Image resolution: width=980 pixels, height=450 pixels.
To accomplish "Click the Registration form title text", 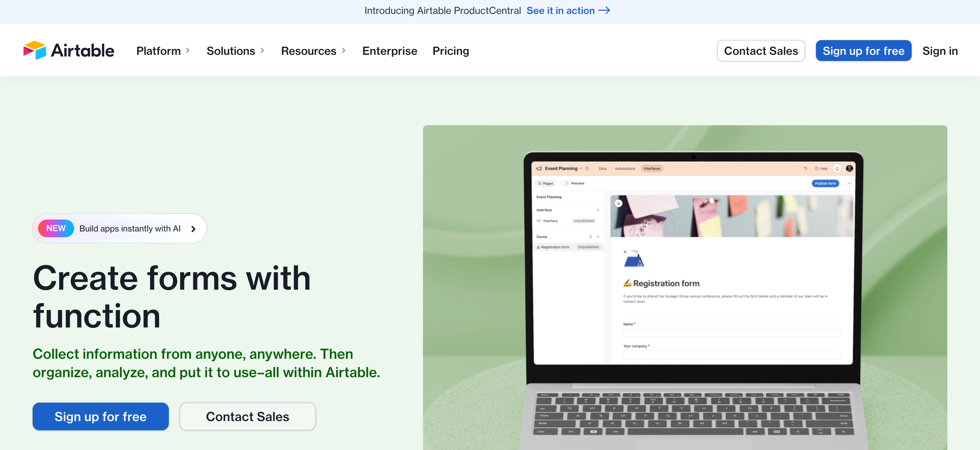I will [666, 283].
